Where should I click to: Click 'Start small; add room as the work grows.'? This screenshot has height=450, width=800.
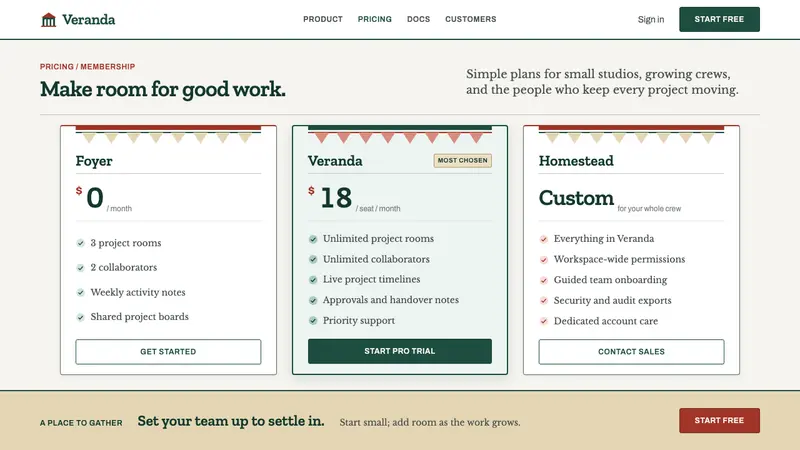430,422
